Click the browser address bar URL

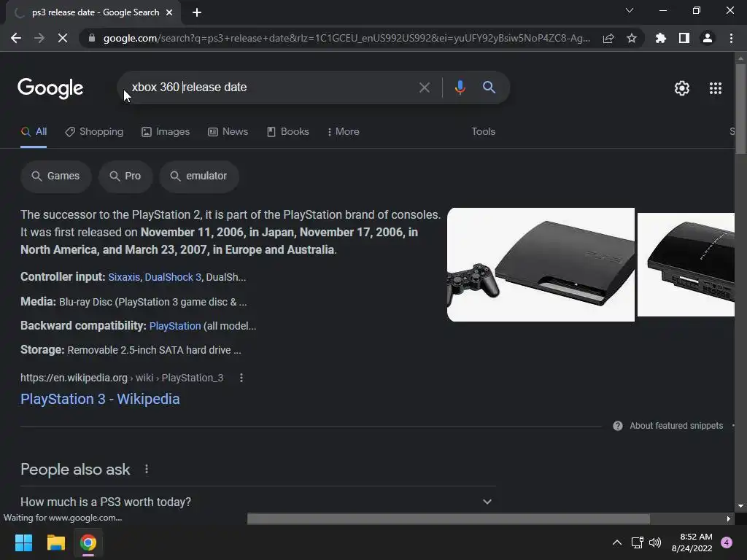click(347, 38)
